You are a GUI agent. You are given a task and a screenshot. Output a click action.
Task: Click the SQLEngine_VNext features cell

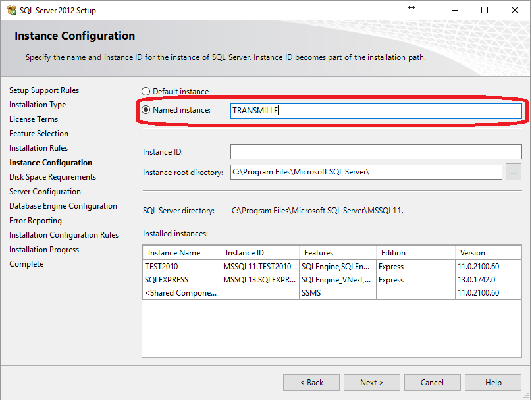(338, 280)
